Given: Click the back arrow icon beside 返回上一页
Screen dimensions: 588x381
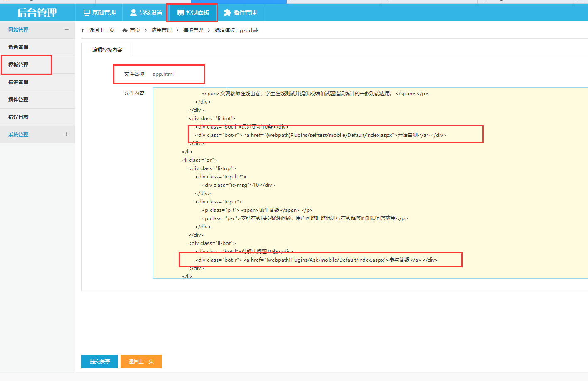Looking at the screenshot, I should [x=84, y=30].
